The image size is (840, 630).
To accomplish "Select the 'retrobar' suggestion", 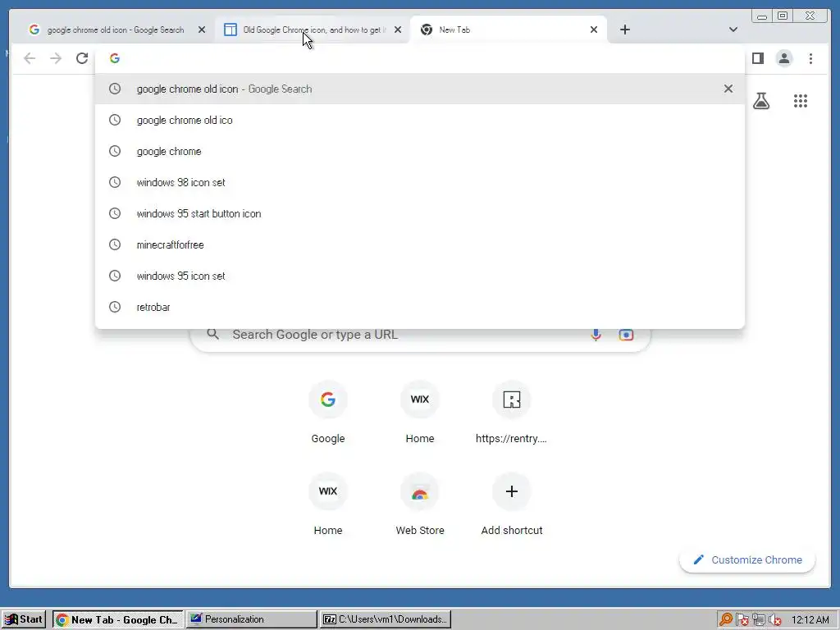I will (x=419, y=307).
